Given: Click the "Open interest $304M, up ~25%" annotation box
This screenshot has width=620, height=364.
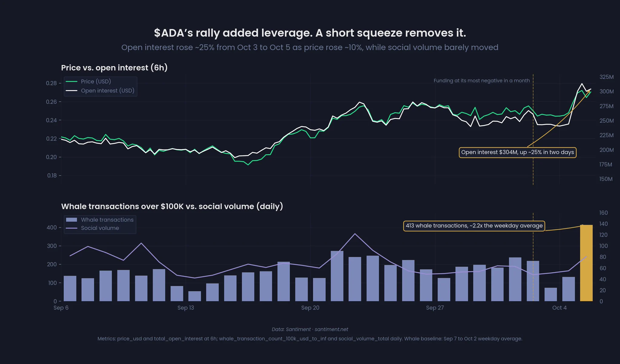Looking at the screenshot, I should (518, 152).
